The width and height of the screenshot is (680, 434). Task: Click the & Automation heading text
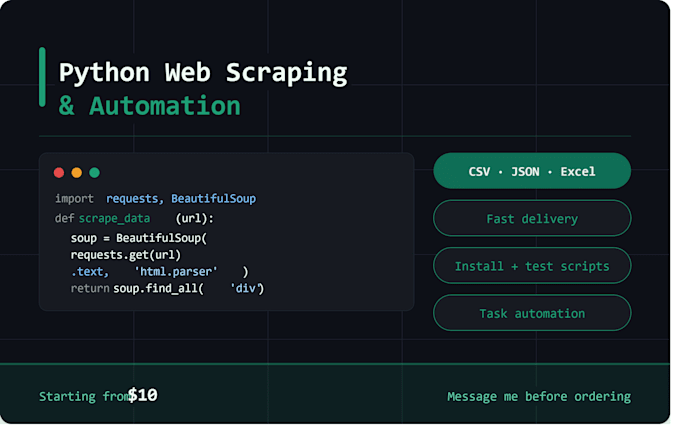(150, 106)
